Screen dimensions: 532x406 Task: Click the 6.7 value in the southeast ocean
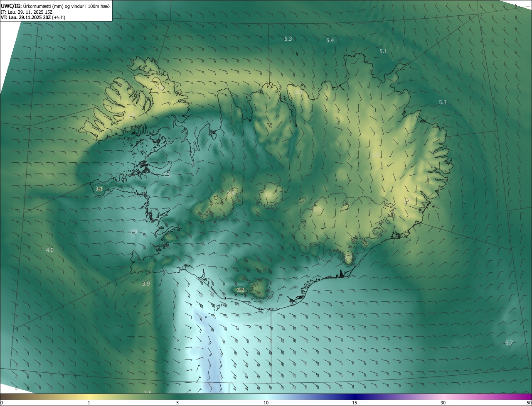pos(509,342)
